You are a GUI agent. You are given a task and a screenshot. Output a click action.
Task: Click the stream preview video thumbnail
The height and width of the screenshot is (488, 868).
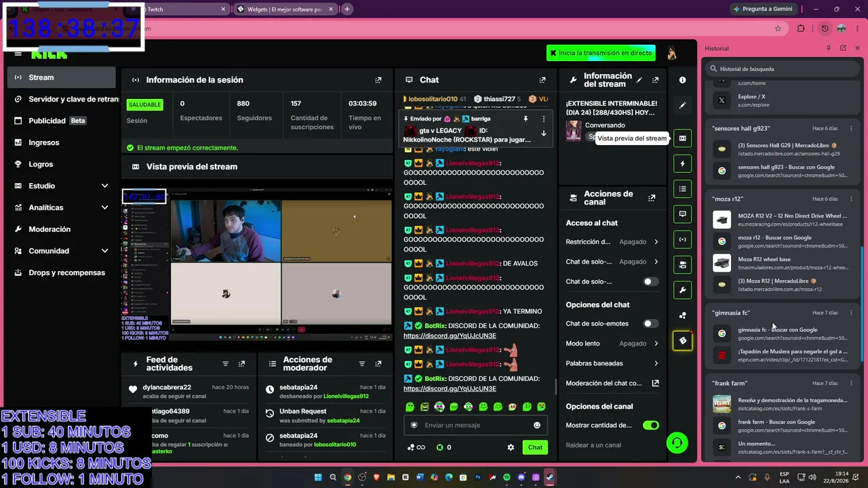point(257,264)
